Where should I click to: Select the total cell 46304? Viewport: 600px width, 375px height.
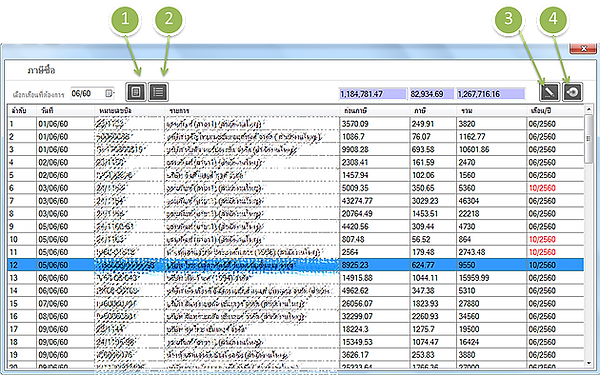click(x=491, y=201)
